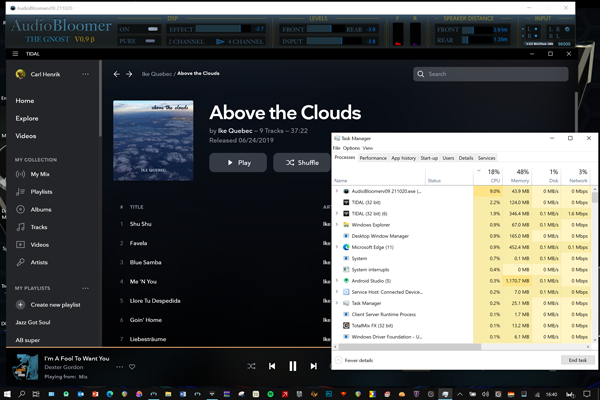Viewport: 600px width, 400px height.
Task: Click the End task button
Action: [577, 360]
